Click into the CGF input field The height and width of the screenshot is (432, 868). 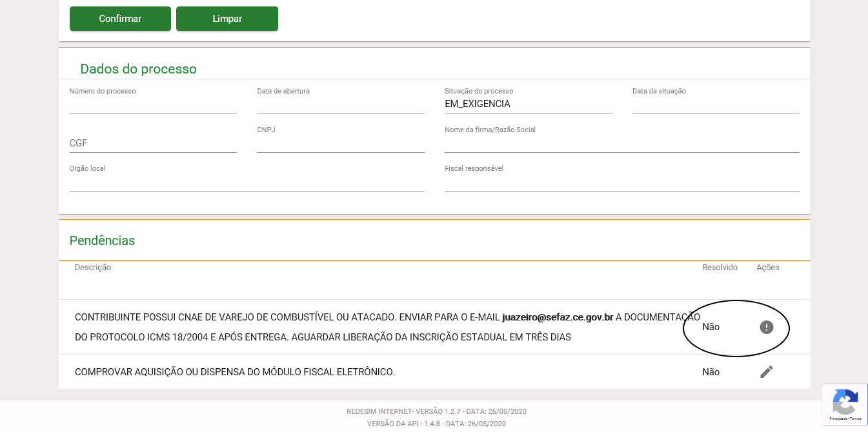click(x=153, y=143)
